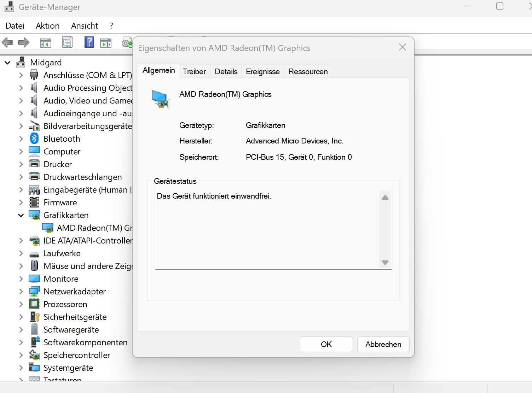Expand the IDE ATA/ATAPI-Controller category

coord(21,241)
